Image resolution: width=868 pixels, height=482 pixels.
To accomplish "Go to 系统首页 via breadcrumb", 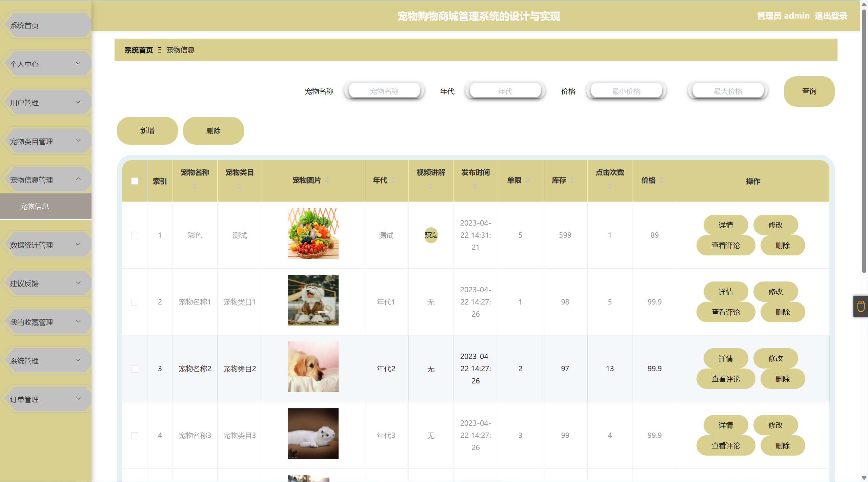I will coord(139,50).
